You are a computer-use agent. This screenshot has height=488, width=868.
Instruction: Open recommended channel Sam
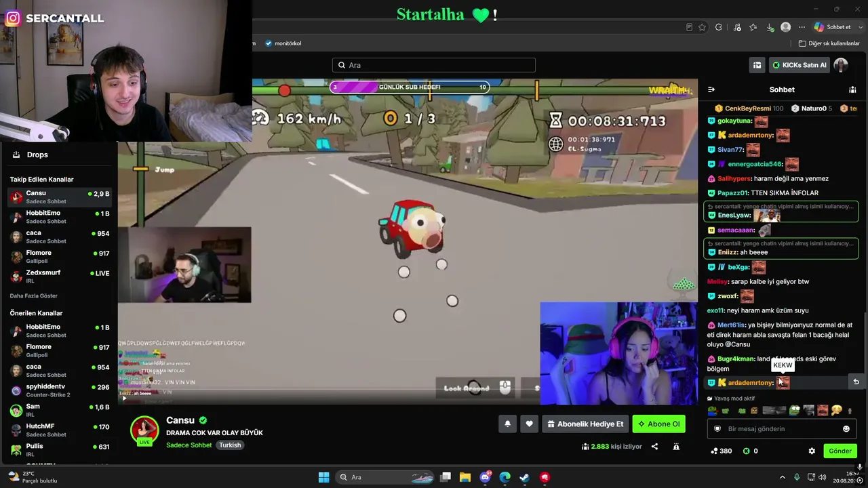tap(60, 410)
